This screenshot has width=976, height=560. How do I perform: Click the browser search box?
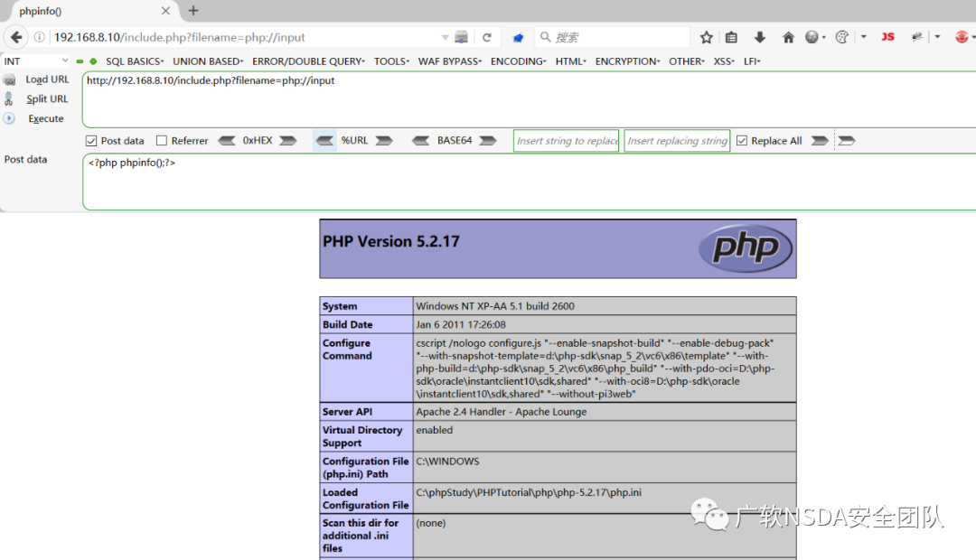[x=613, y=37]
